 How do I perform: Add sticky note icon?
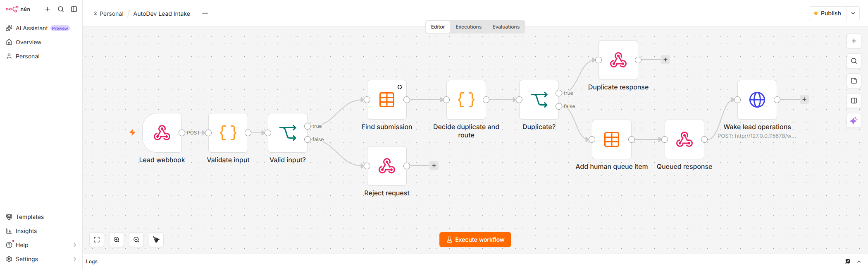tap(854, 81)
